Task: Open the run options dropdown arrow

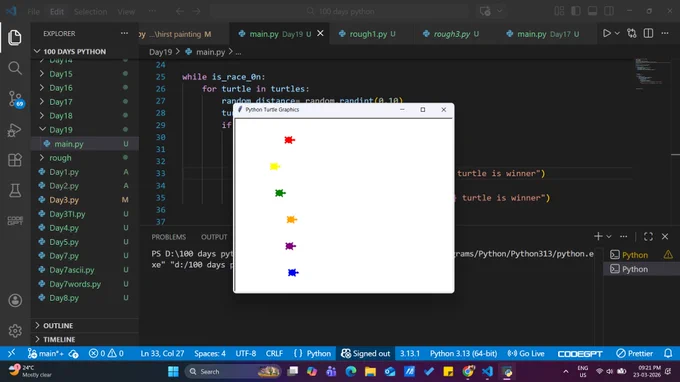Action: 617,33
